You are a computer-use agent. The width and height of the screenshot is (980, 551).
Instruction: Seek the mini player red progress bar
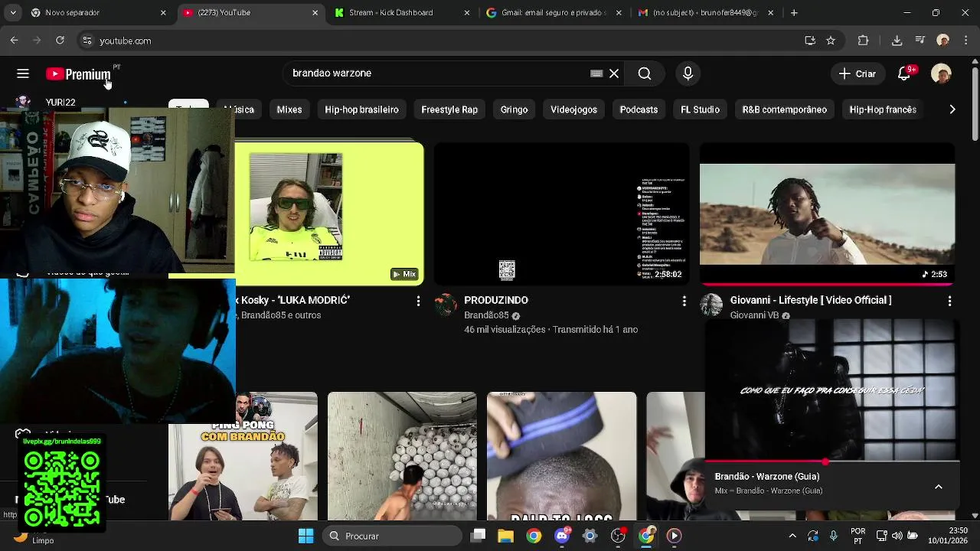[831, 462]
